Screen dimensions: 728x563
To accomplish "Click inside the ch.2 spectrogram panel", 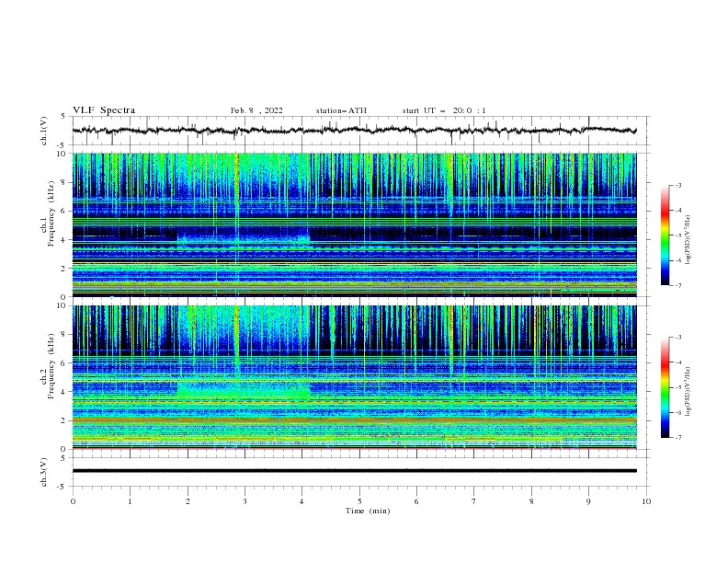I will [x=354, y=377].
